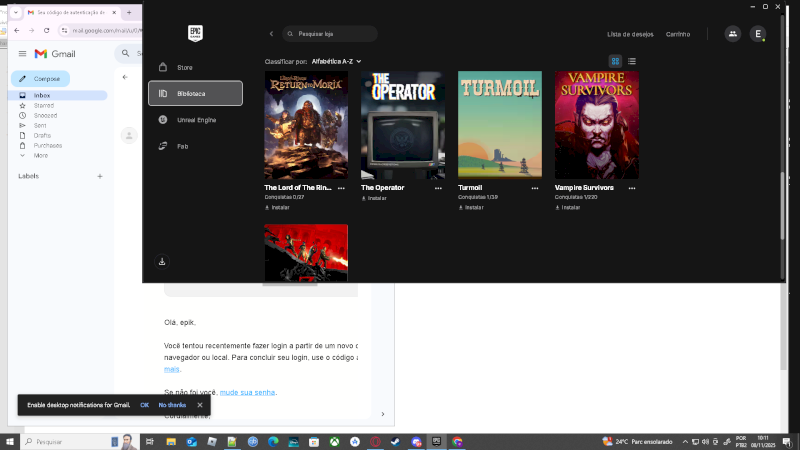800x450 pixels.
Task: Switch library to grid view
Action: [616, 61]
